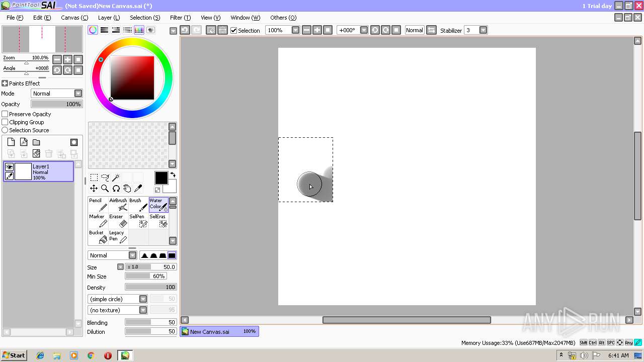Open the Stabilizer value dropdown
The width and height of the screenshot is (644, 362).
pos(484,30)
